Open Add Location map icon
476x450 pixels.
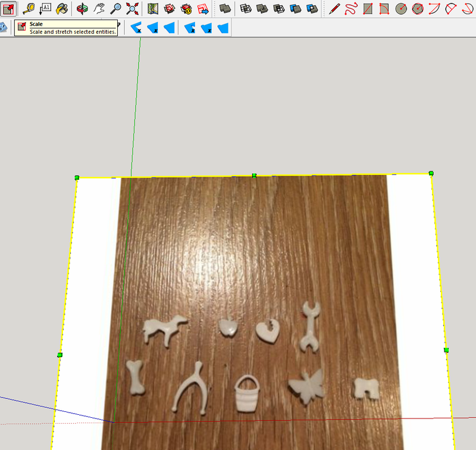(153, 9)
